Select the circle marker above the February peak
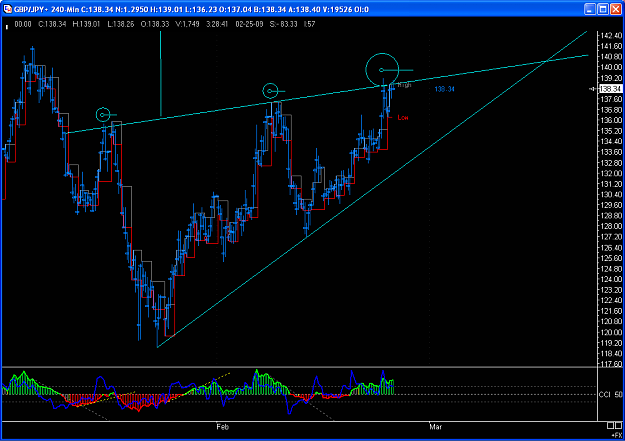This screenshot has width=625, height=441. [270, 91]
